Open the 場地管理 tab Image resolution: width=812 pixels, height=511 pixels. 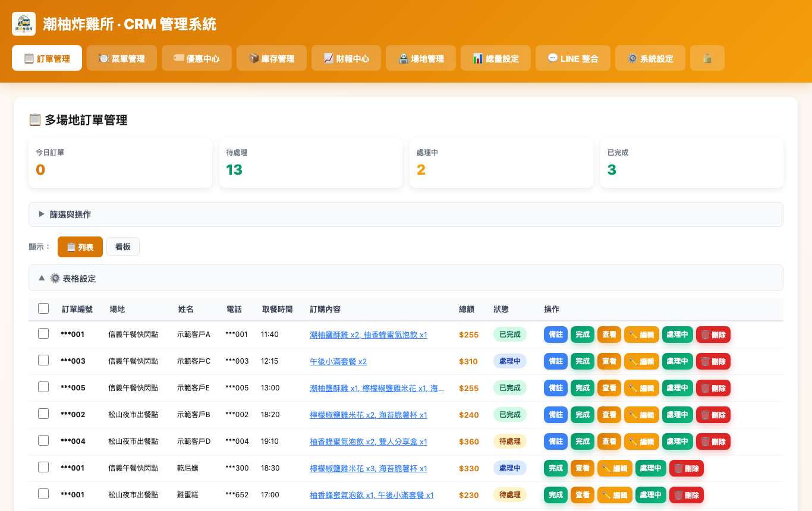(421, 58)
